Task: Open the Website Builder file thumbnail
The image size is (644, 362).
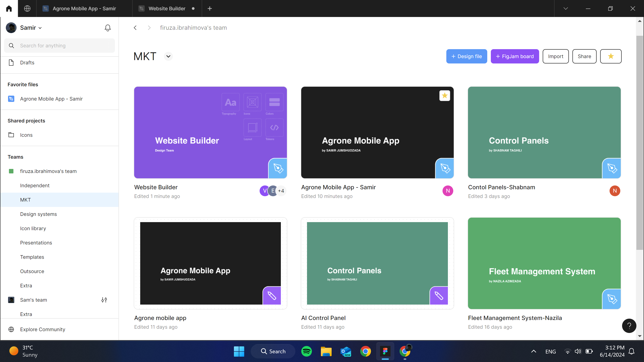Action: tap(210, 133)
